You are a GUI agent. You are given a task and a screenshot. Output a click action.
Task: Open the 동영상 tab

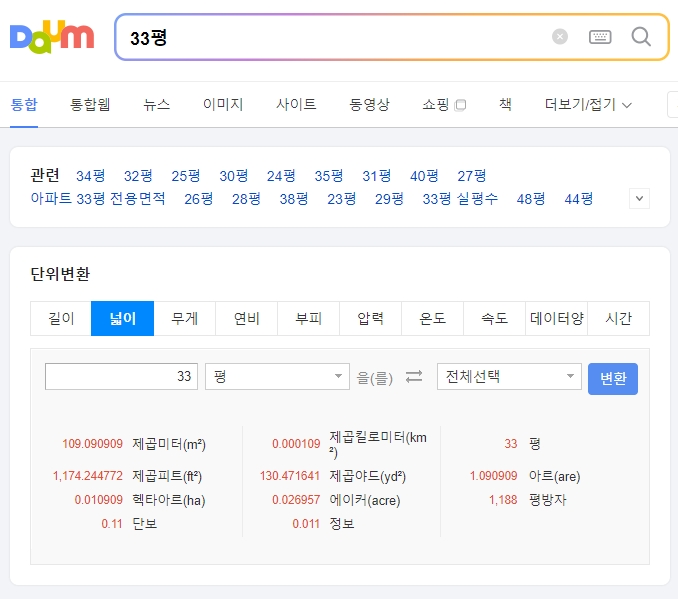pyautogui.click(x=369, y=105)
